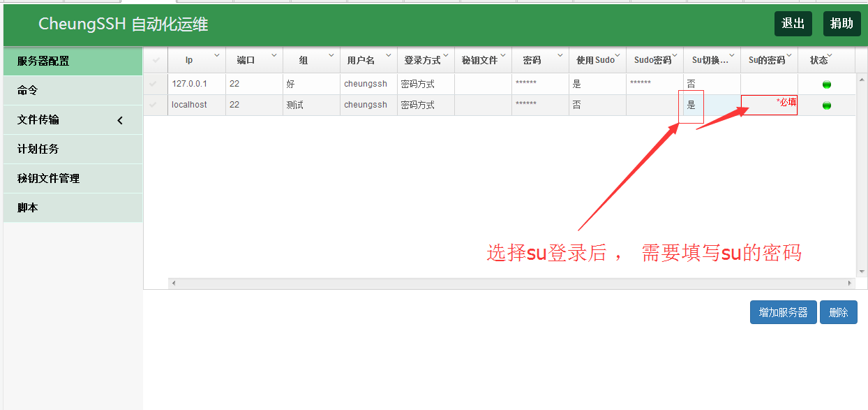Open the 用户名 column dropdown arrow
The width and height of the screenshot is (868, 410).
(389, 54)
